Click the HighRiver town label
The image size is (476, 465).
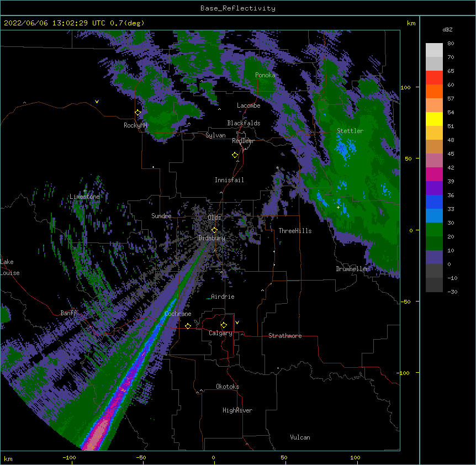tap(237, 410)
